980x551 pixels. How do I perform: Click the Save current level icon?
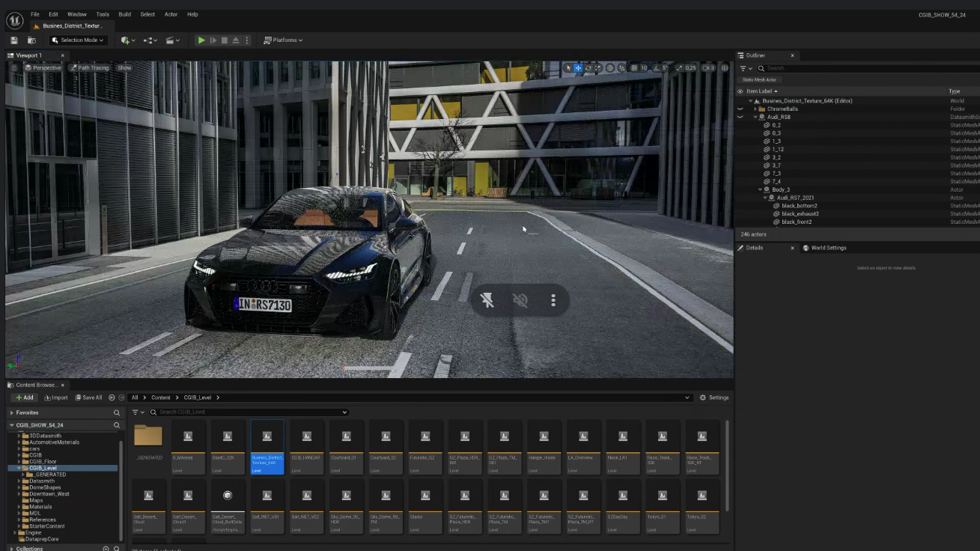point(14,40)
